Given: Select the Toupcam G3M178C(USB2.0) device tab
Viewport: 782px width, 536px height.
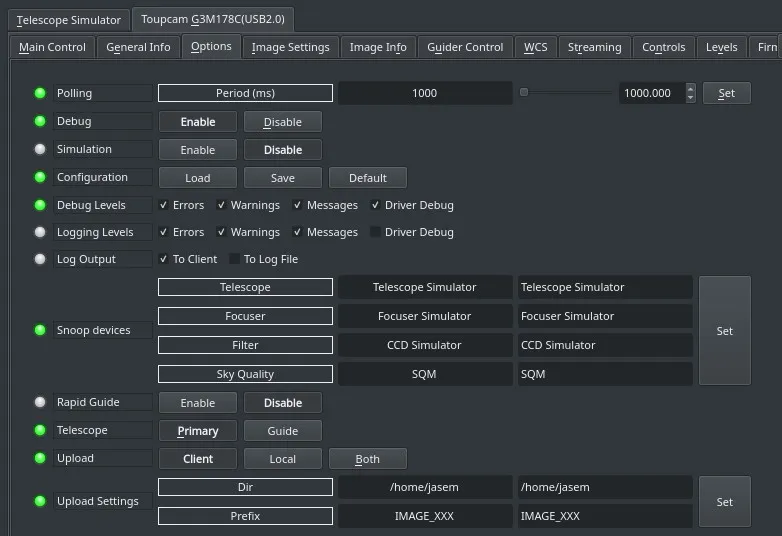Looking at the screenshot, I should click(x=213, y=19).
